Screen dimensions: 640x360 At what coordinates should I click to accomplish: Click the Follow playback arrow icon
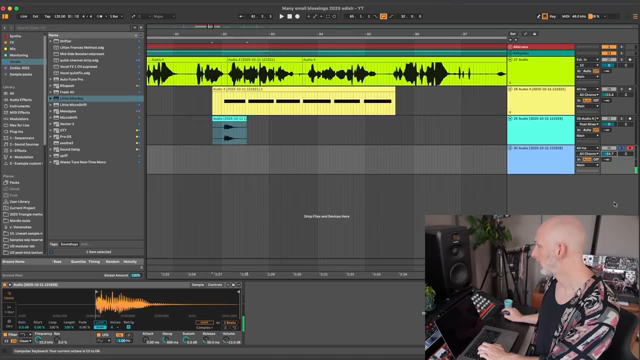[x=242, y=16]
